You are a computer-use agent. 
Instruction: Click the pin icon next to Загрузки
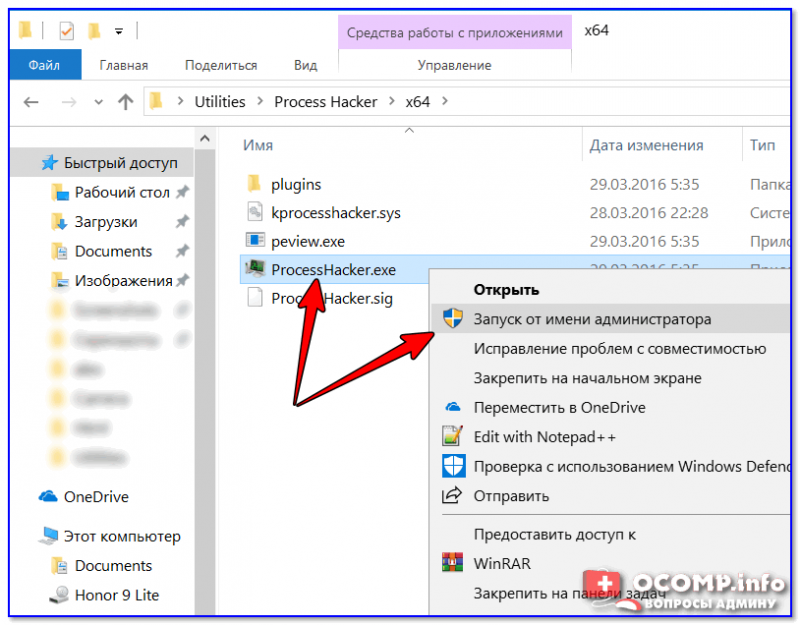(182, 221)
